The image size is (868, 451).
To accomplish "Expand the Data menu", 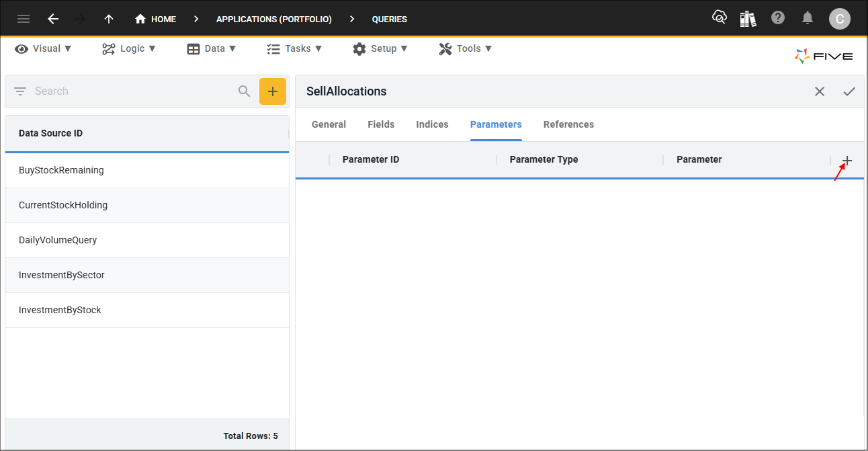I will pyautogui.click(x=212, y=48).
